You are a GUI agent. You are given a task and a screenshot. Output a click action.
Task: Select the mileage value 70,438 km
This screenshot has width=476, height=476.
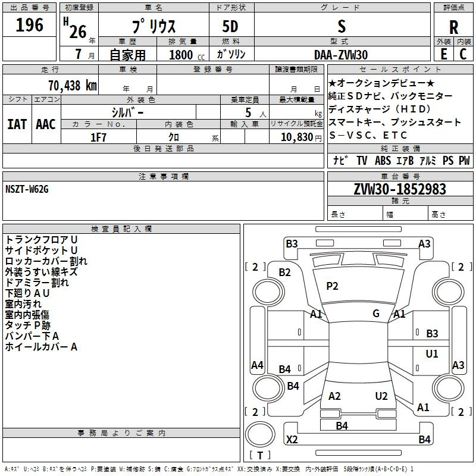coord(73,86)
